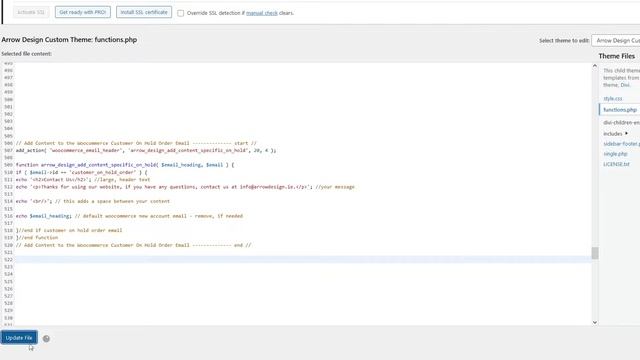Open the divi-children-engine file in Theme Files

pyautogui.click(x=621, y=122)
